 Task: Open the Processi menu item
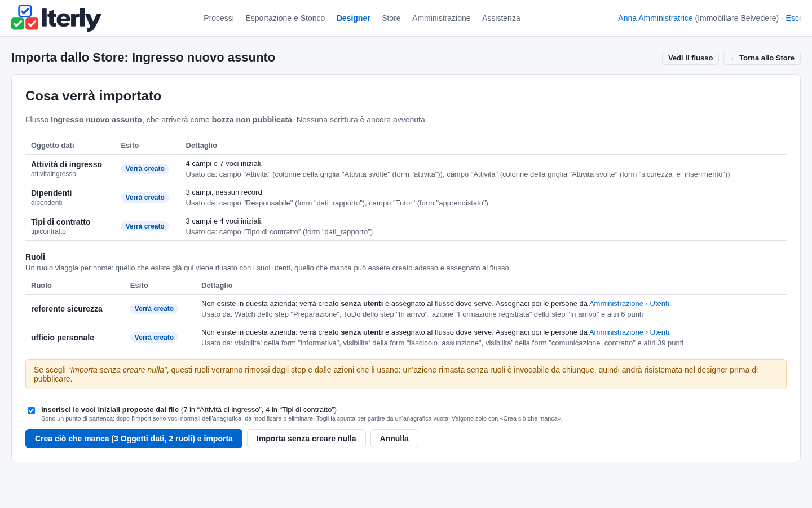pyautogui.click(x=219, y=18)
